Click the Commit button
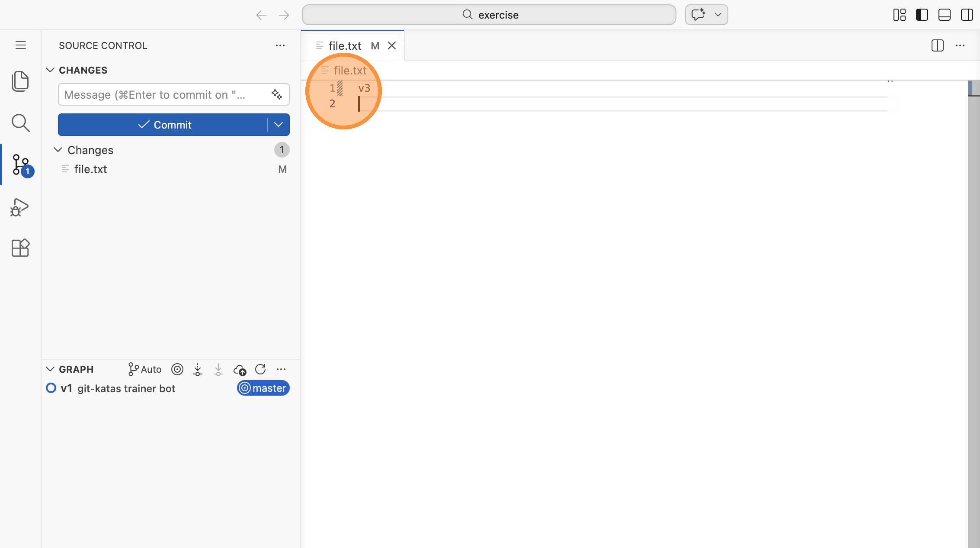The height and width of the screenshot is (548, 980). tap(163, 125)
